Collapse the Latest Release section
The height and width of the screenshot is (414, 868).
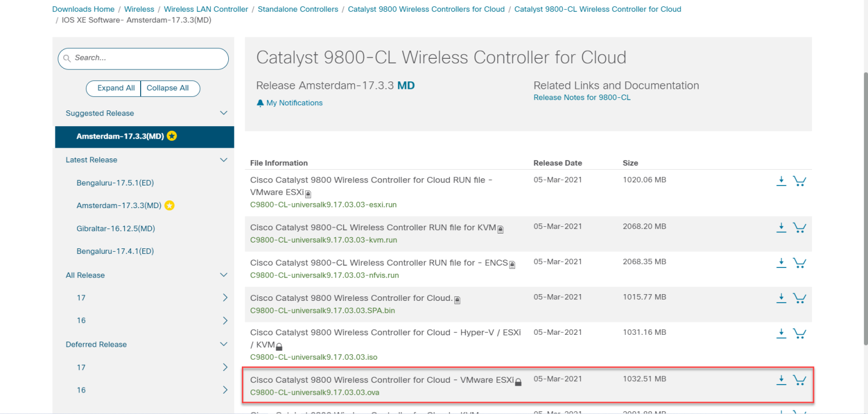point(224,159)
